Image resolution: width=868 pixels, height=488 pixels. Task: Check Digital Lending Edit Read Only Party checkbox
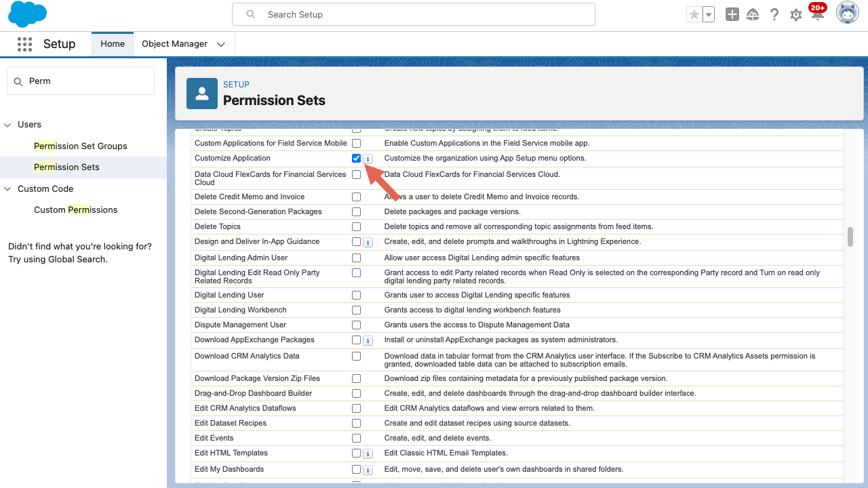pos(356,272)
